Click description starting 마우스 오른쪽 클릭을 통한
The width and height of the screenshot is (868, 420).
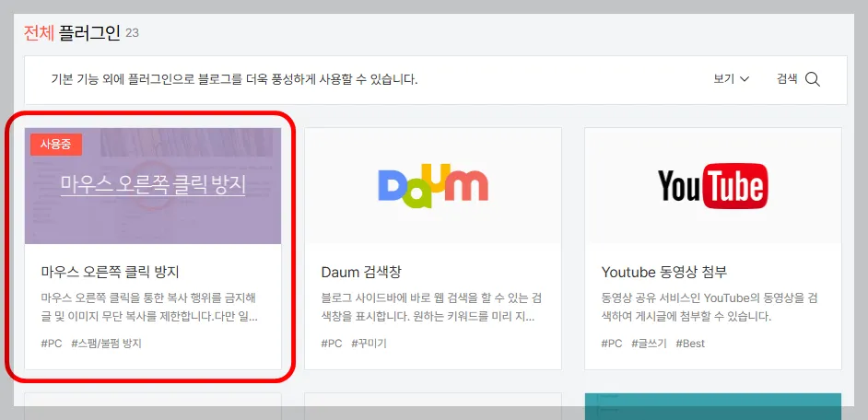pos(149,308)
